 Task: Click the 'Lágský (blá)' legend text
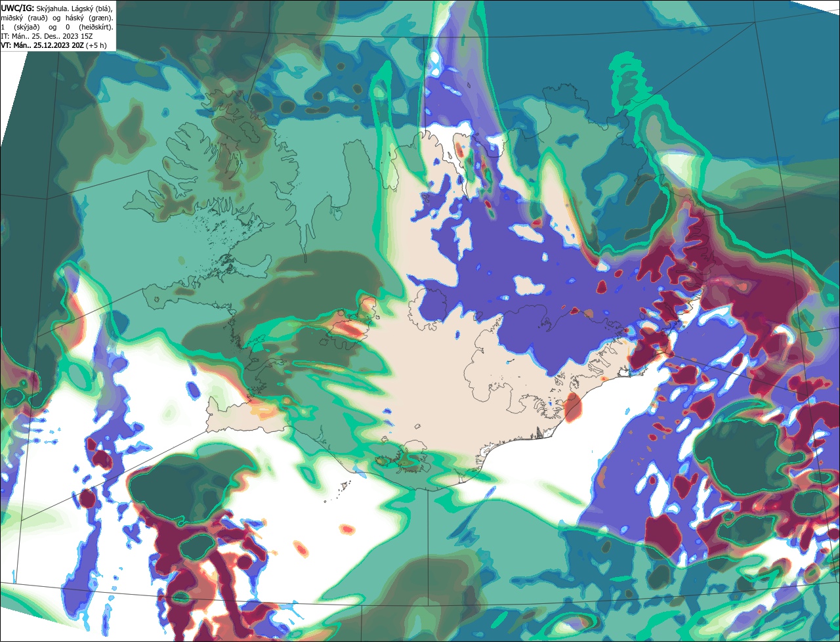point(92,9)
